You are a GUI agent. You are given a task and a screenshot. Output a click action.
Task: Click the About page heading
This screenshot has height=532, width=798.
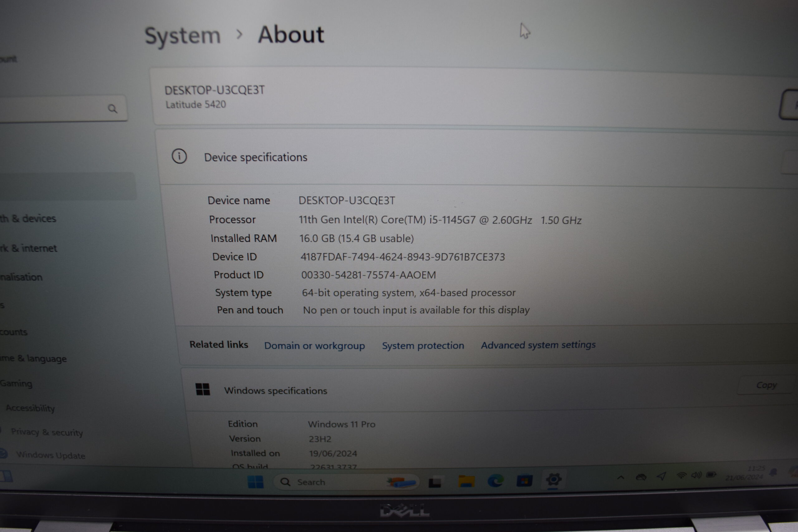[291, 35]
